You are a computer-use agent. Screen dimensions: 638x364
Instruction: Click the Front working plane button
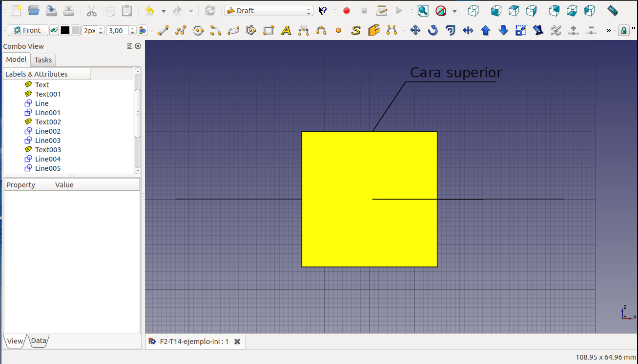click(28, 31)
